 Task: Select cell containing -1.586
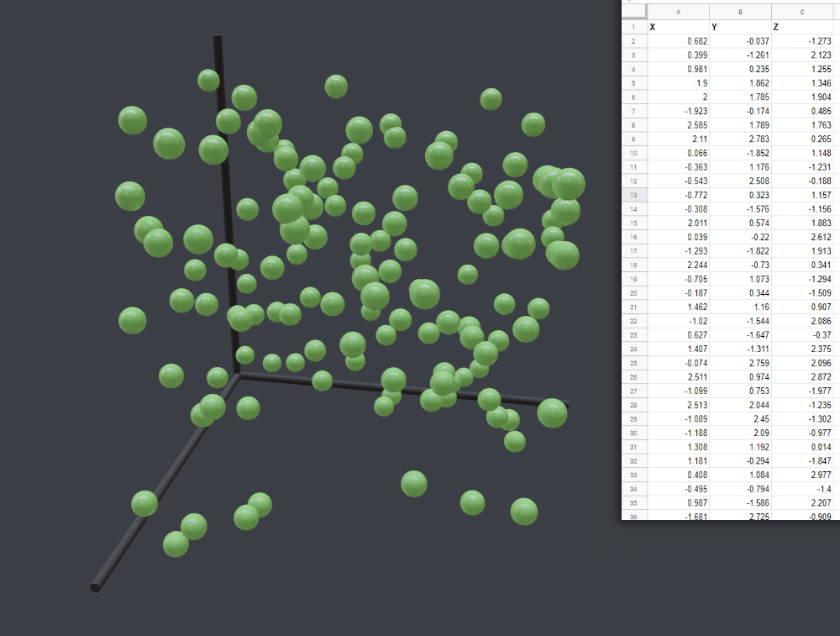(x=740, y=503)
